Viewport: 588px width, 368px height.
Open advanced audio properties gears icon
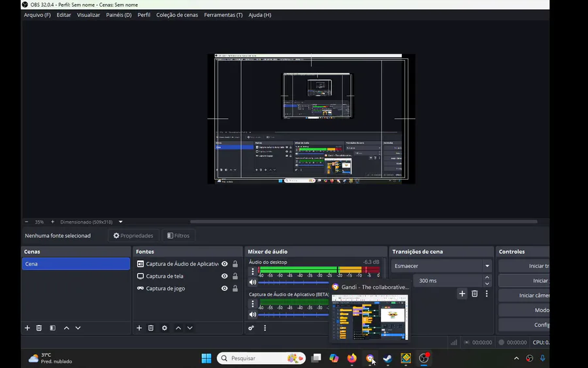coord(252,328)
